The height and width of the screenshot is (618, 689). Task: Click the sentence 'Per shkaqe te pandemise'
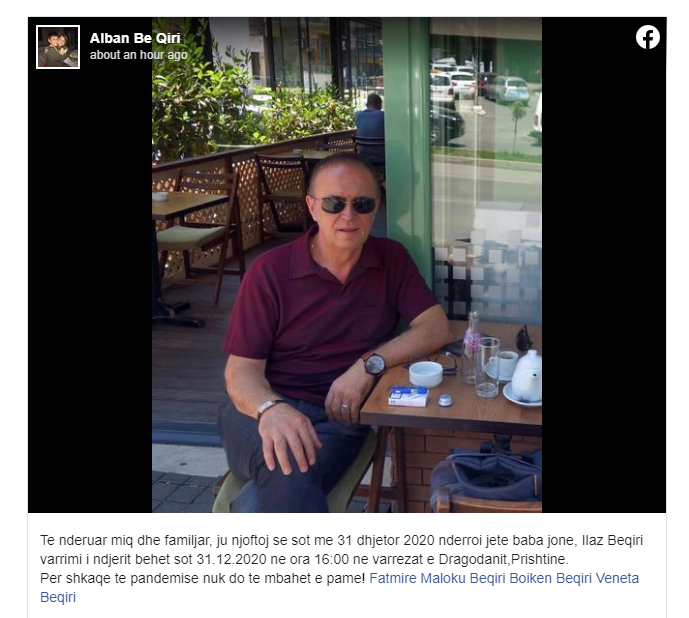click(203, 578)
